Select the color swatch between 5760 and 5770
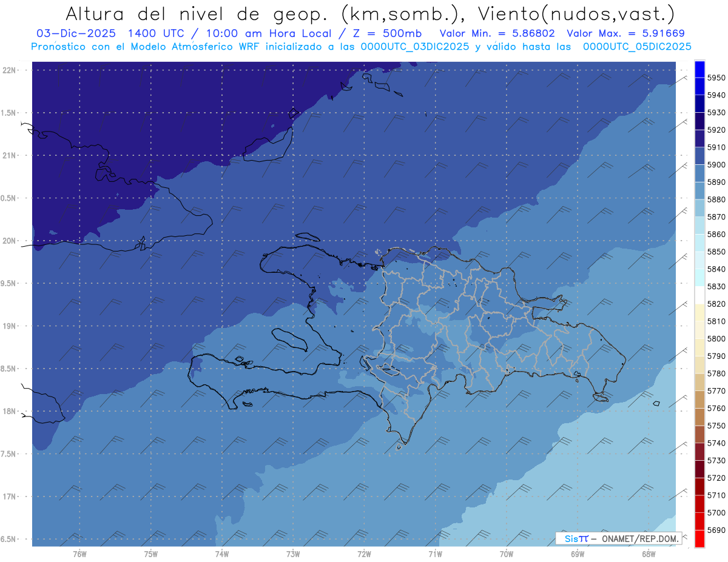The image size is (728, 562). point(699,400)
